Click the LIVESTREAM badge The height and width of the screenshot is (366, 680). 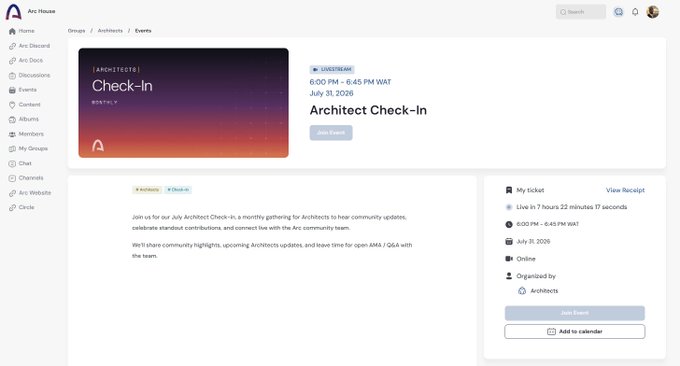332,69
